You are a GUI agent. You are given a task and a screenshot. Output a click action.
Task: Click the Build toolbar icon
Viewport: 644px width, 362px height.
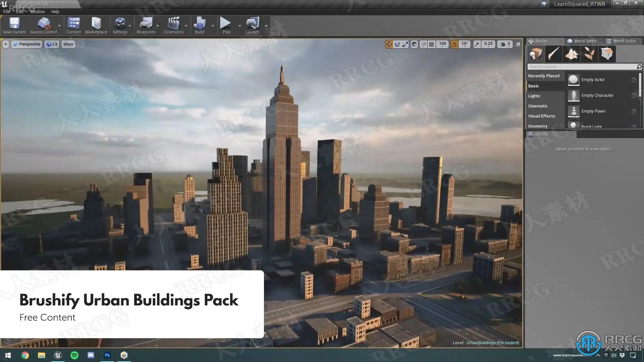point(200,26)
